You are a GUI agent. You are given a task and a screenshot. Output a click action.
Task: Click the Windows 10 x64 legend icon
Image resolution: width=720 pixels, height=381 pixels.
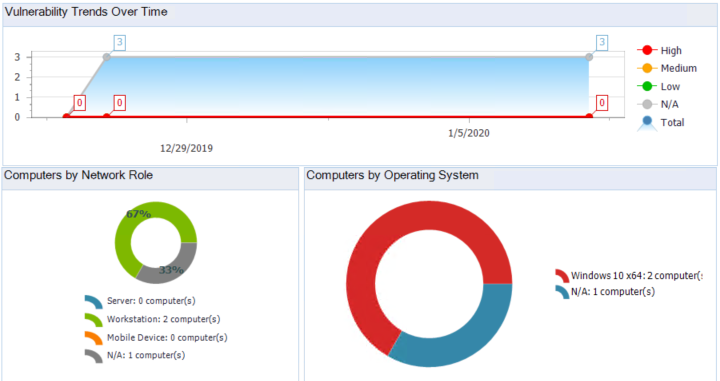pyautogui.click(x=562, y=276)
